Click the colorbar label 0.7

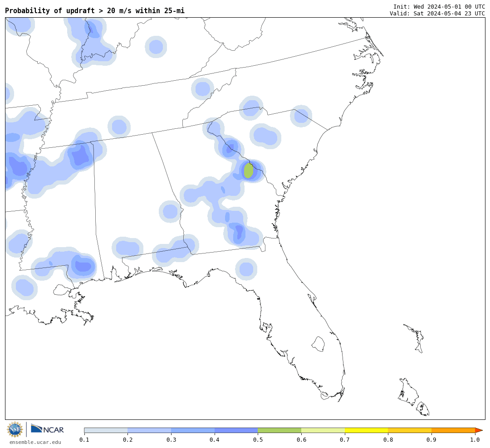(x=345, y=439)
